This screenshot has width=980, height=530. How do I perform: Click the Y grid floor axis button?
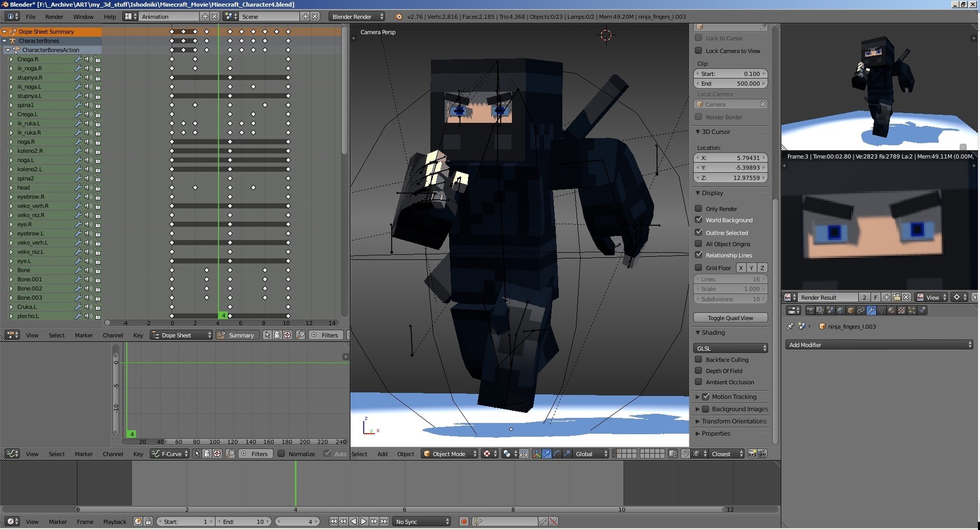[751, 268]
